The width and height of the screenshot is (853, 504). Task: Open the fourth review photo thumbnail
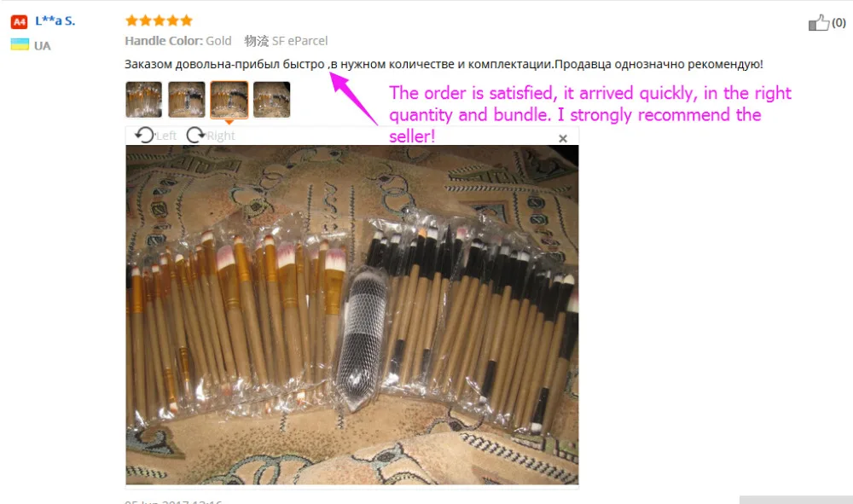pos(272,100)
